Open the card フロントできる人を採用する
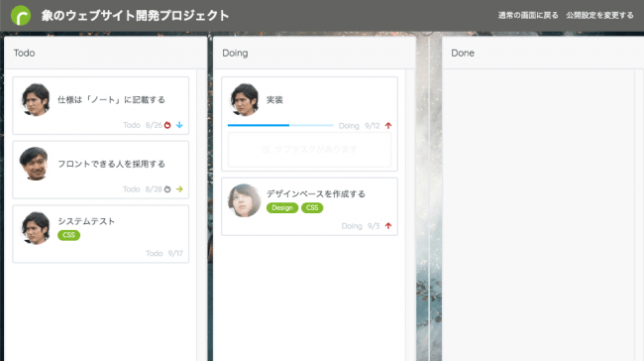The width and height of the screenshot is (644, 361). pyautogui.click(x=101, y=170)
